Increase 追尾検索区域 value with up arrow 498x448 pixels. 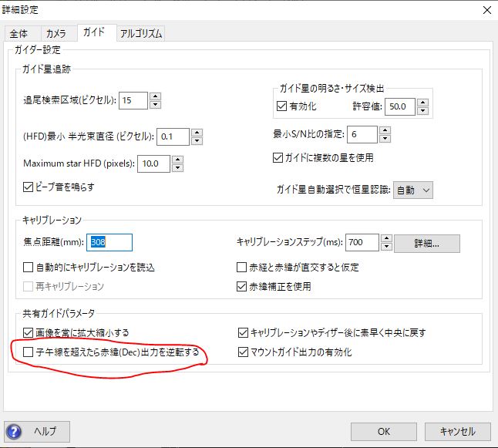click(155, 96)
